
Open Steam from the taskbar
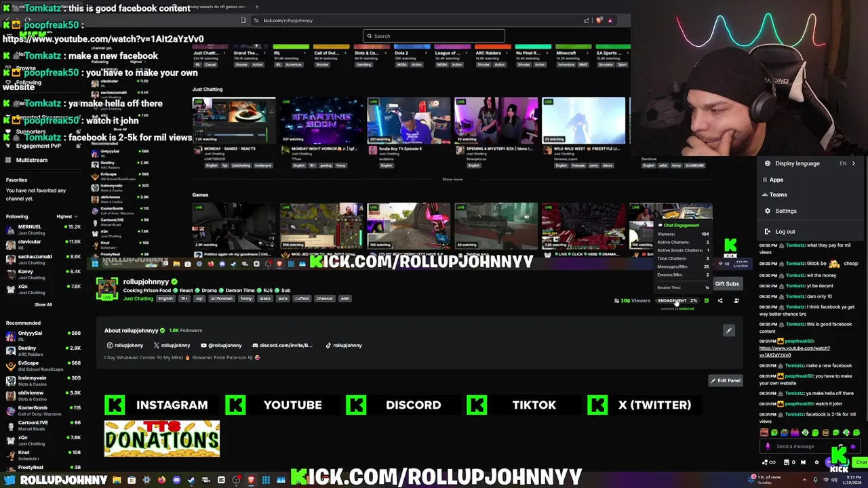pyautogui.click(x=191, y=480)
